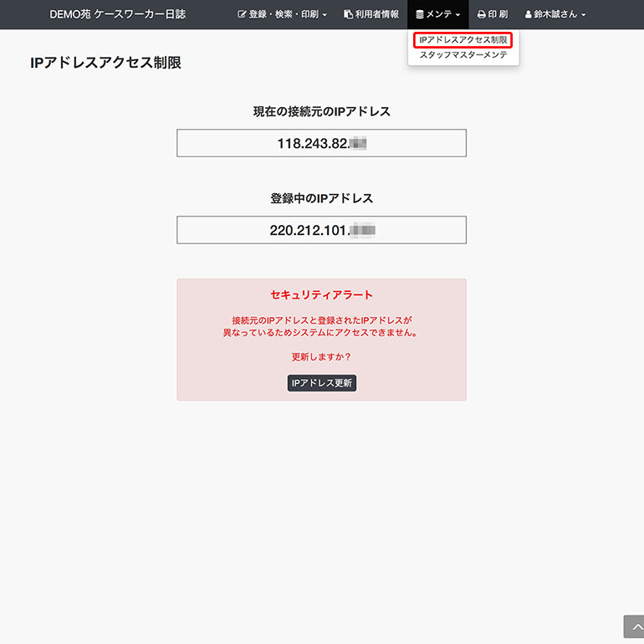The image size is (644, 644).
Task: Click the printer icon in the navbar
Action: 482,15
